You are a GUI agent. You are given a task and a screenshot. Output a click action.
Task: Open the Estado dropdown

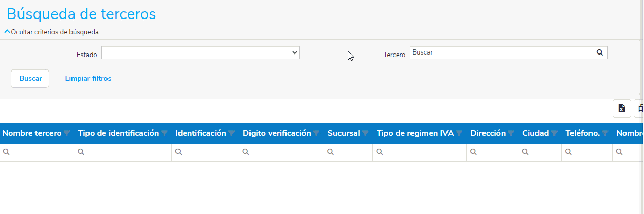point(200,52)
